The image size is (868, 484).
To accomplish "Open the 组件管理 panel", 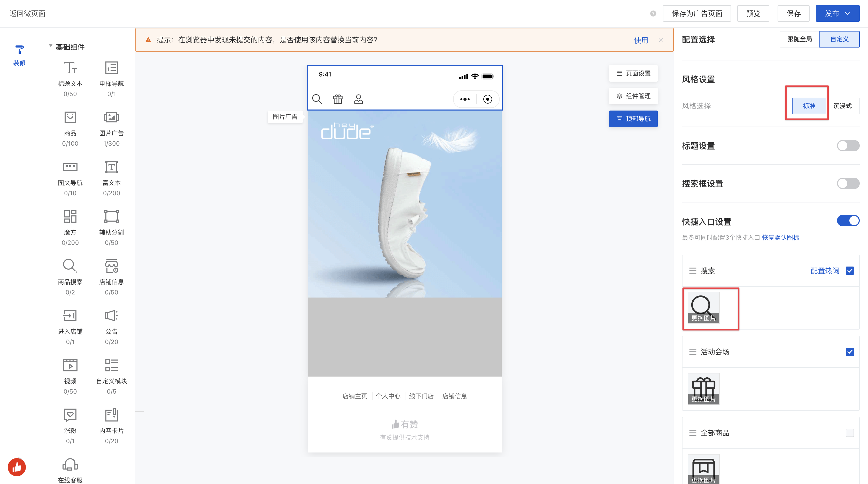I will (633, 96).
